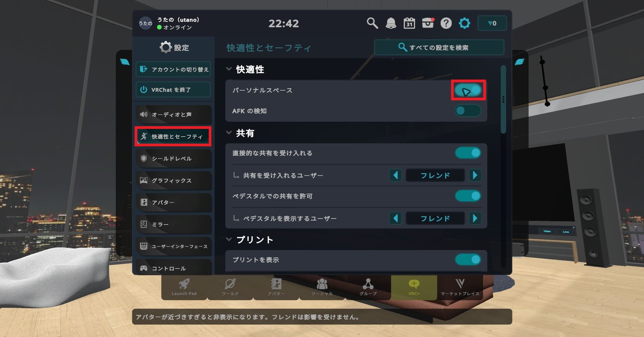
Task: Click the アカウントの切り替え button
Action: (174, 69)
